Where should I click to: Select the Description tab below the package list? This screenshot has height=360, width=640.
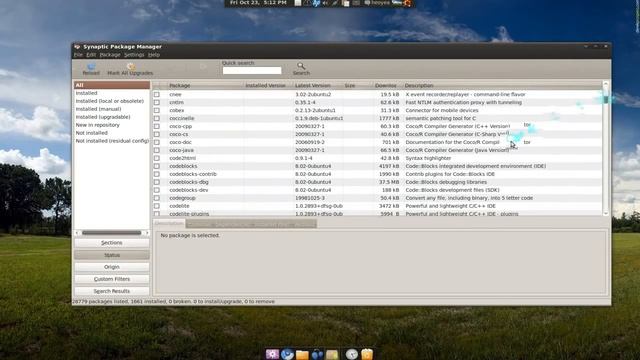pos(169,223)
